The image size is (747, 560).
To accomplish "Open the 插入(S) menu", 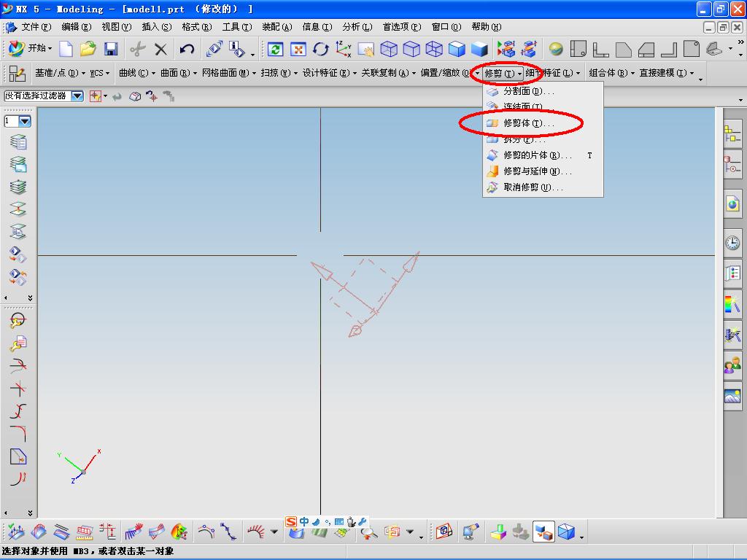I will pos(157,27).
